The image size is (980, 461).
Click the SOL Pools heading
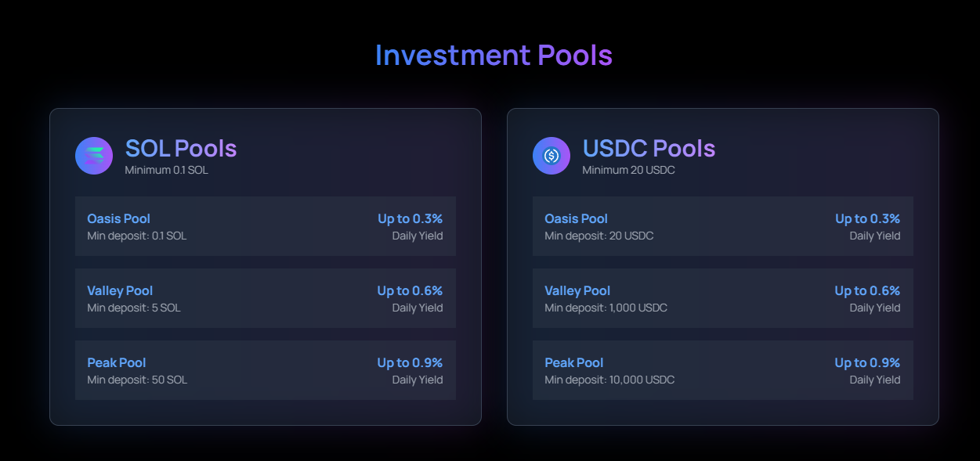[x=181, y=148]
